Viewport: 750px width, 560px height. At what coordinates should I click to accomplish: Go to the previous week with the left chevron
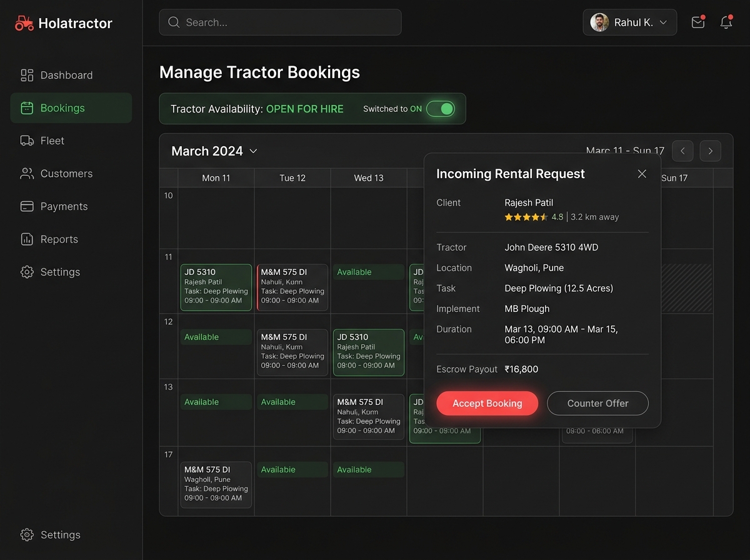[x=682, y=151]
